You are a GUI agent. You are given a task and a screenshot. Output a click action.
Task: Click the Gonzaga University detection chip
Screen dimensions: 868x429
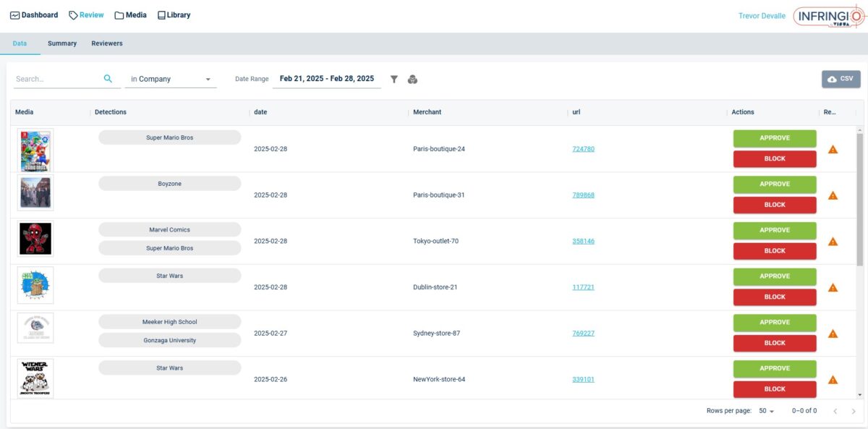click(170, 341)
